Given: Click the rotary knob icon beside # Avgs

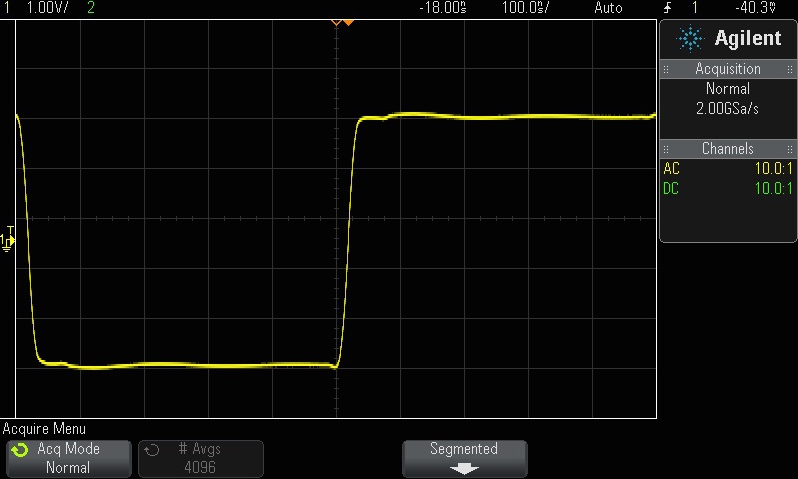Looking at the screenshot, I should pos(152,450).
